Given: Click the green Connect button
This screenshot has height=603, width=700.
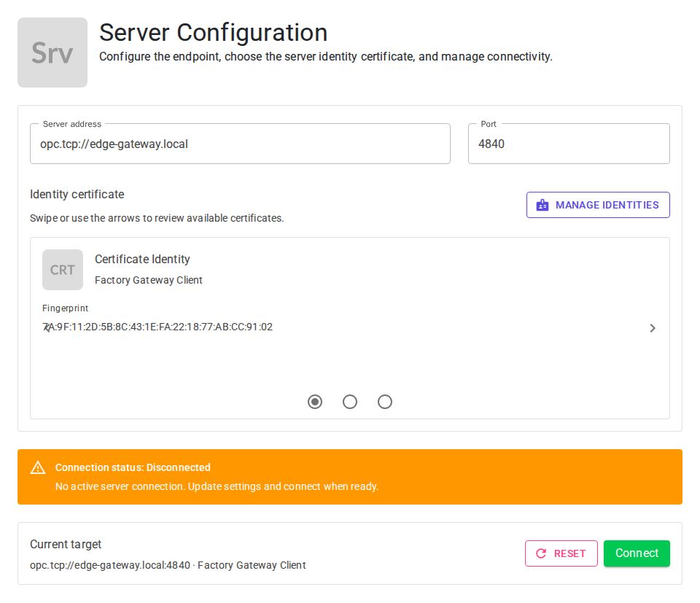Looking at the screenshot, I should point(637,553).
